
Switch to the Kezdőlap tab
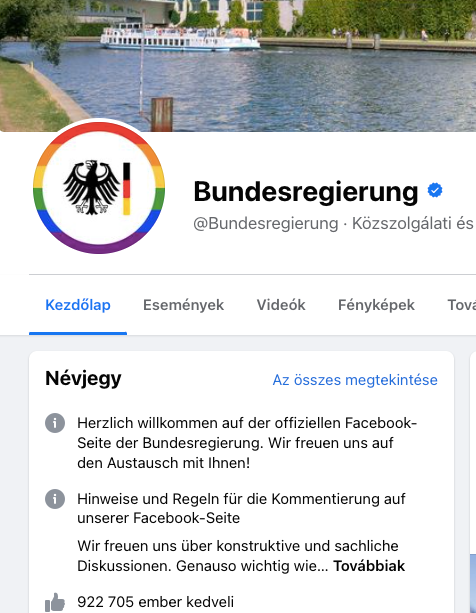coord(78,305)
